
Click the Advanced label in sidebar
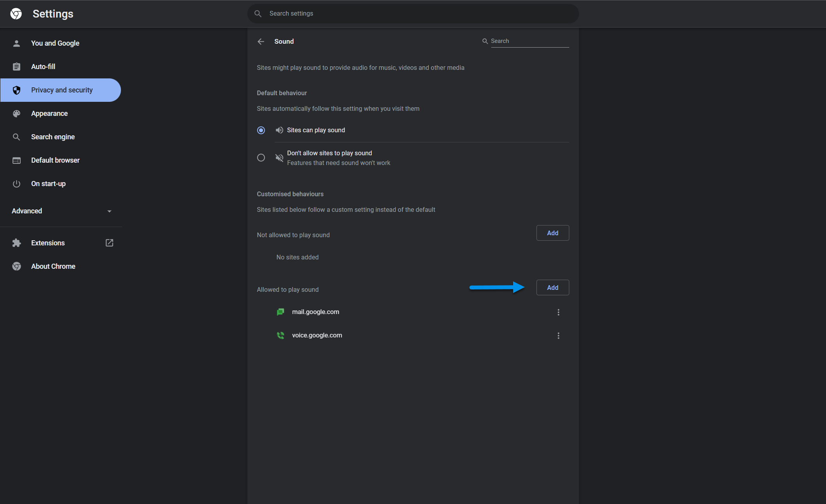(x=27, y=211)
